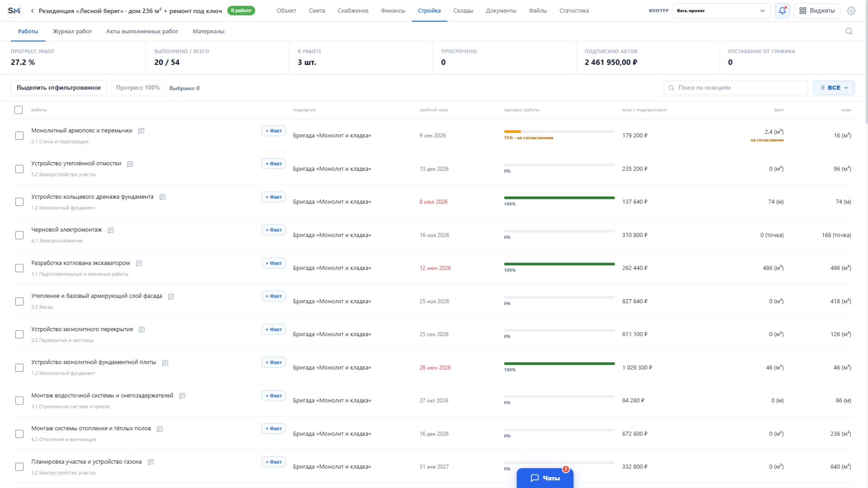Add Факт for Устройство монолитного перекрытия

(274, 329)
